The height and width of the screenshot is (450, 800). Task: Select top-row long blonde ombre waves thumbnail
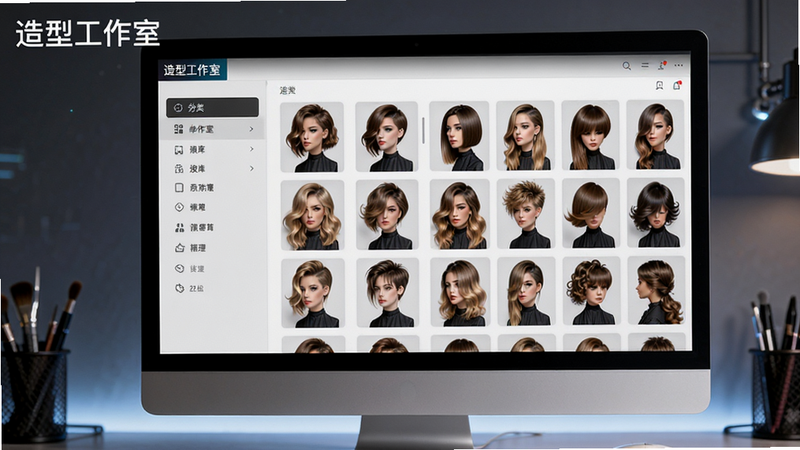[x=525, y=136]
